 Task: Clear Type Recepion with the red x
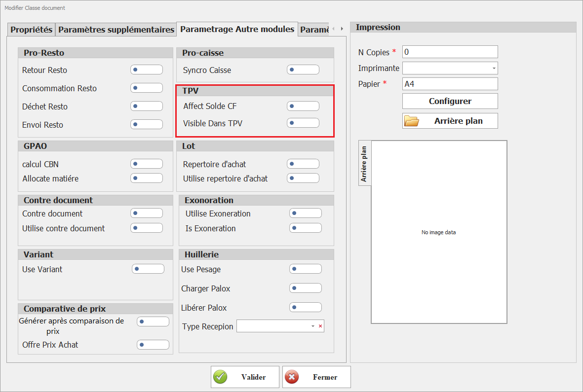pyautogui.click(x=320, y=326)
